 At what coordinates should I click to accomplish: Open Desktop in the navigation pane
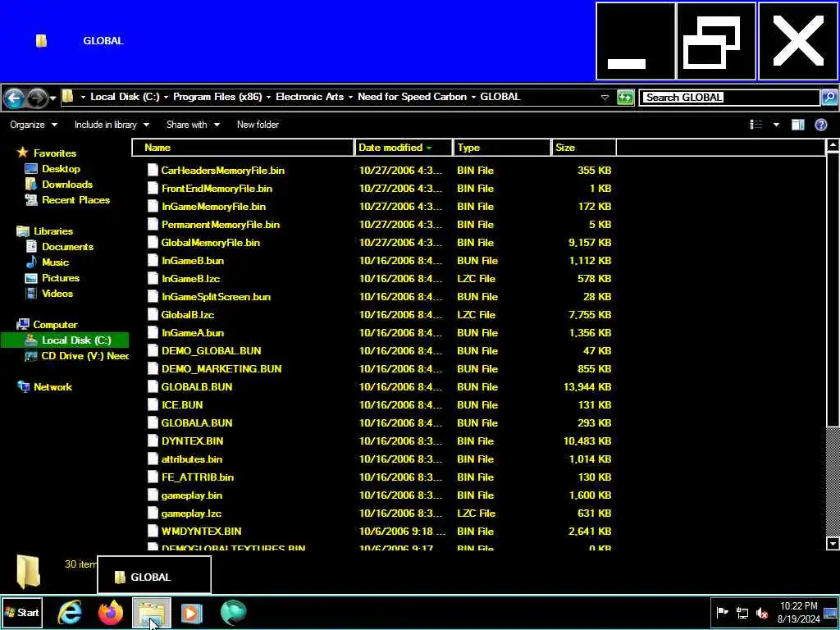pyautogui.click(x=61, y=169)
